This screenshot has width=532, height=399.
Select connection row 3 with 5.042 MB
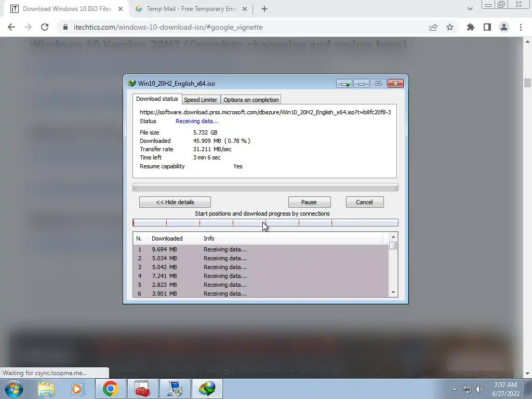pyautogui.click(x=261, y=267)
